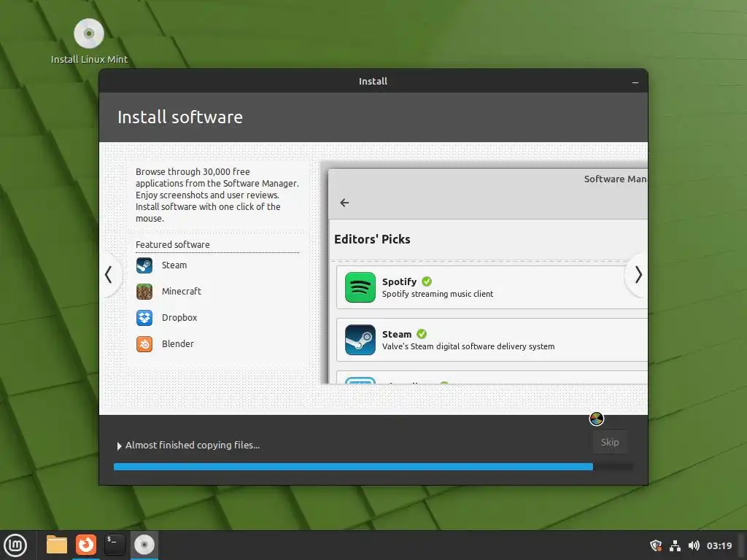Click the Steam icon in Featured software
The image size is (747, 560).
(x=144, y=265)
